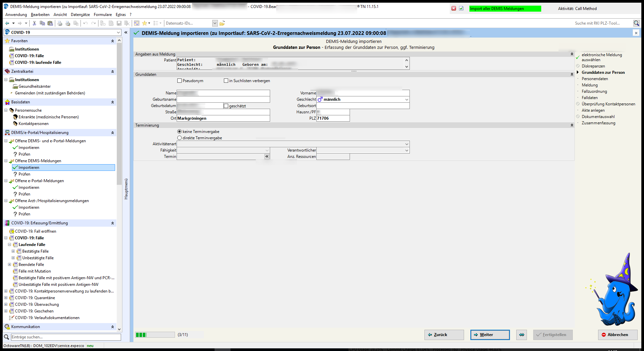The width and height of the screenshot is (644, 351).
Task: Click the paste clipboard toolbar icon
Action: pos(50,23)
